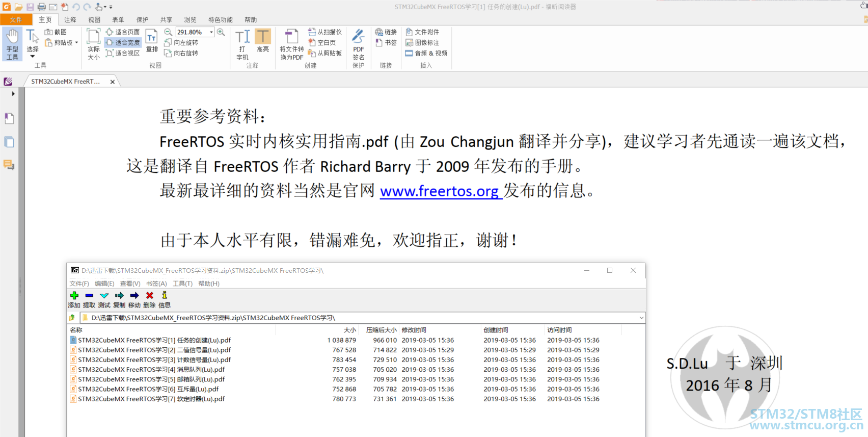
Task: Click Delete (删除) in the 7-Zip toolbar
Action: [149, 300]
